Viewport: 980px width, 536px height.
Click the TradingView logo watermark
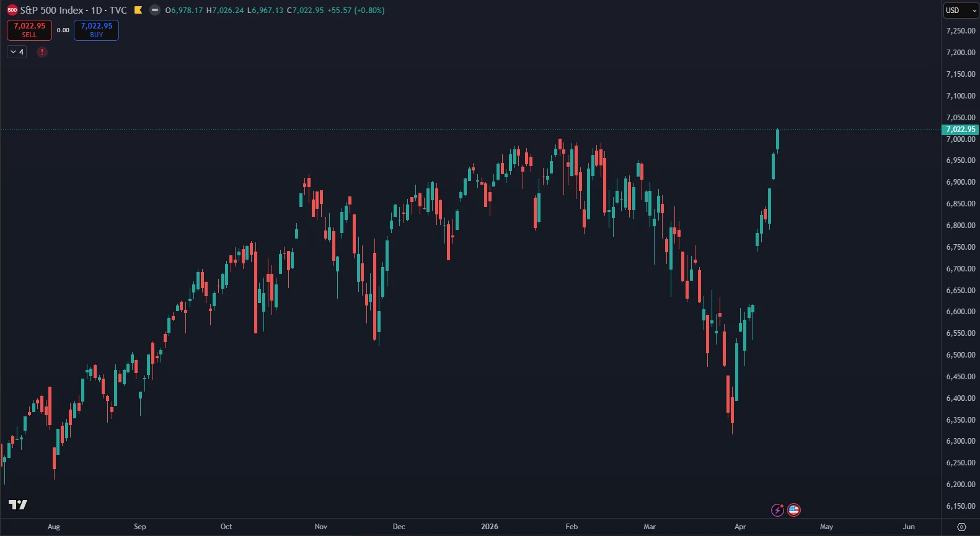coord(18,504)
